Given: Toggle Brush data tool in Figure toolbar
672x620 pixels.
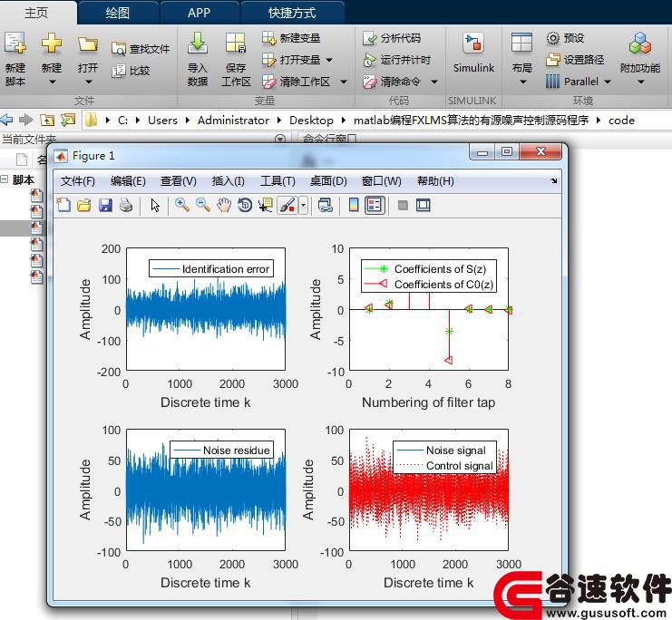Looking at the screenshot, I should [287, 205].
